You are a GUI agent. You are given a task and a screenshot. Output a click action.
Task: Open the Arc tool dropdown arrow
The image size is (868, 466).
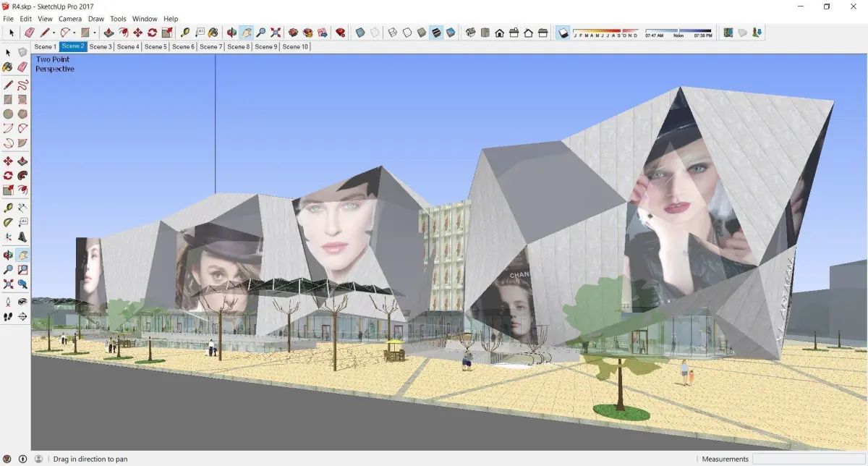tap(75, 33)
